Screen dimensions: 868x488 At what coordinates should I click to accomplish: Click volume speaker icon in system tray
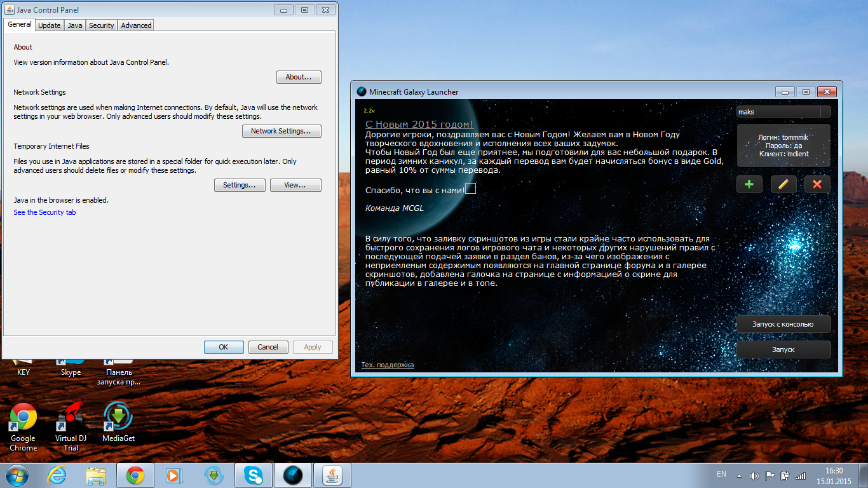754,475
